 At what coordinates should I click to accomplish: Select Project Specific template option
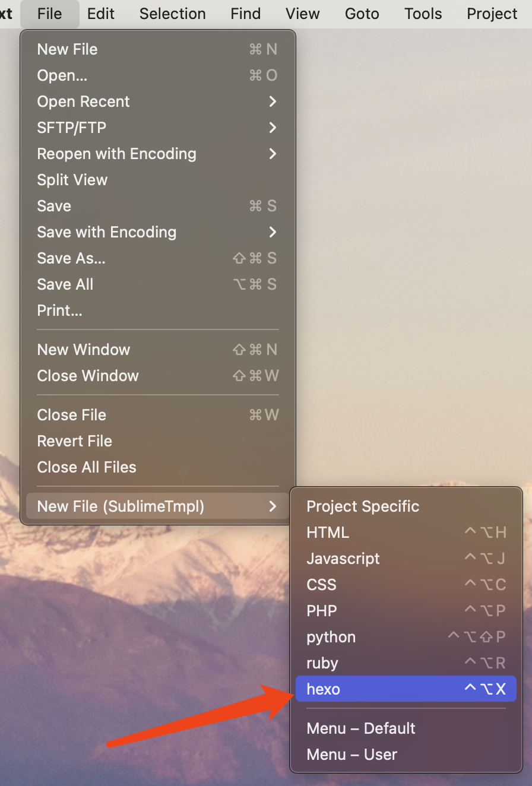coord(406,506)
